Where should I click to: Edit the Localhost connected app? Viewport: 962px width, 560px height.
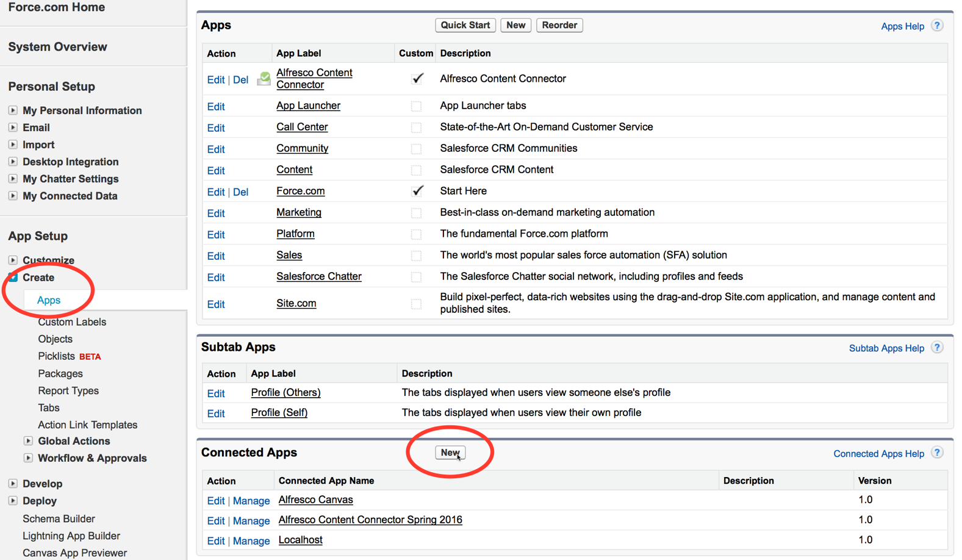click(215, 542)
